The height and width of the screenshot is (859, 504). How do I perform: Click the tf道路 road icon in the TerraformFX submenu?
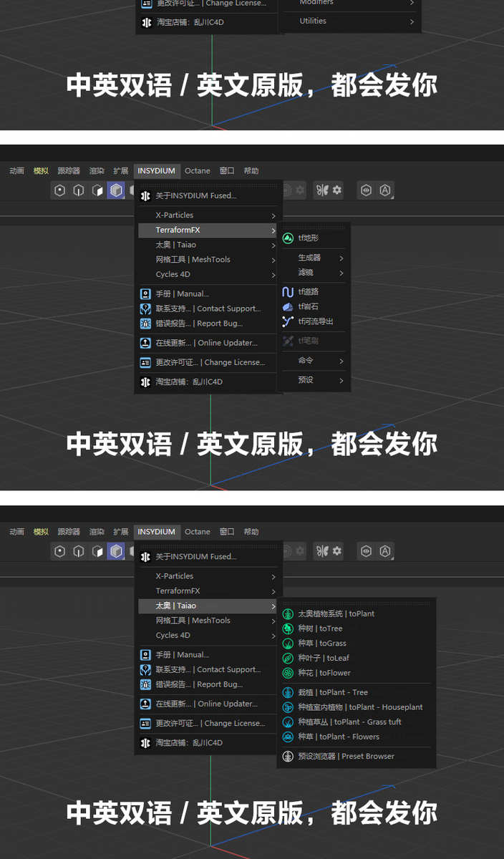288,292
